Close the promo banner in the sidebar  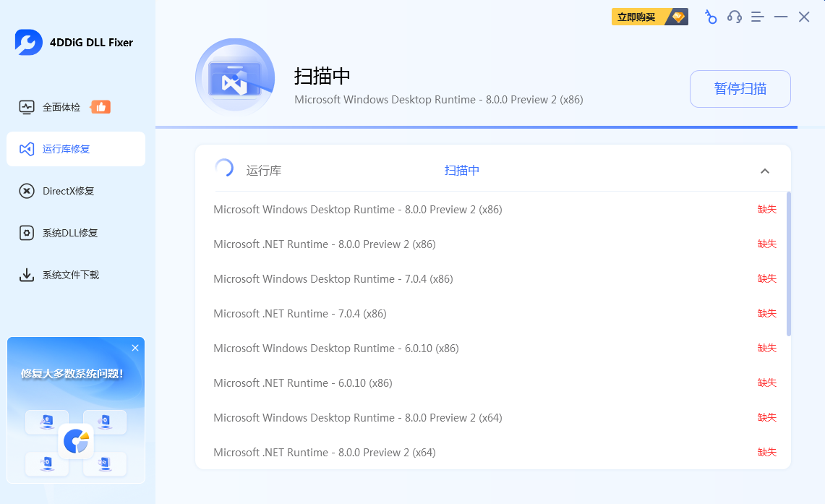click(x=135, y=348)
